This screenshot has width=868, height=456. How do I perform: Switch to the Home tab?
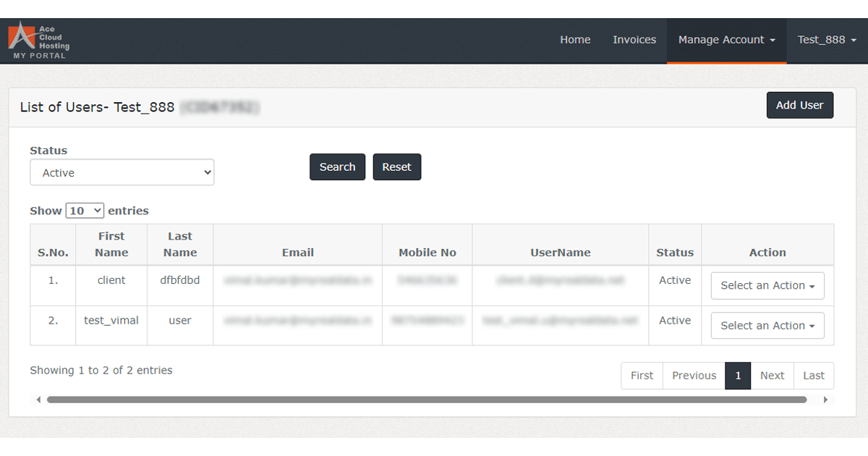pyautogui.click(x=575, y=40)
